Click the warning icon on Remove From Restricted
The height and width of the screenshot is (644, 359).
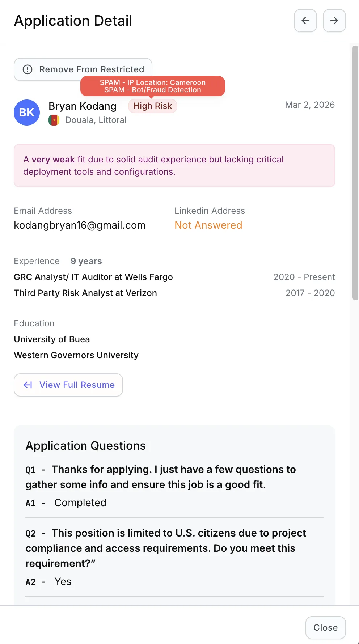[28, 69]
